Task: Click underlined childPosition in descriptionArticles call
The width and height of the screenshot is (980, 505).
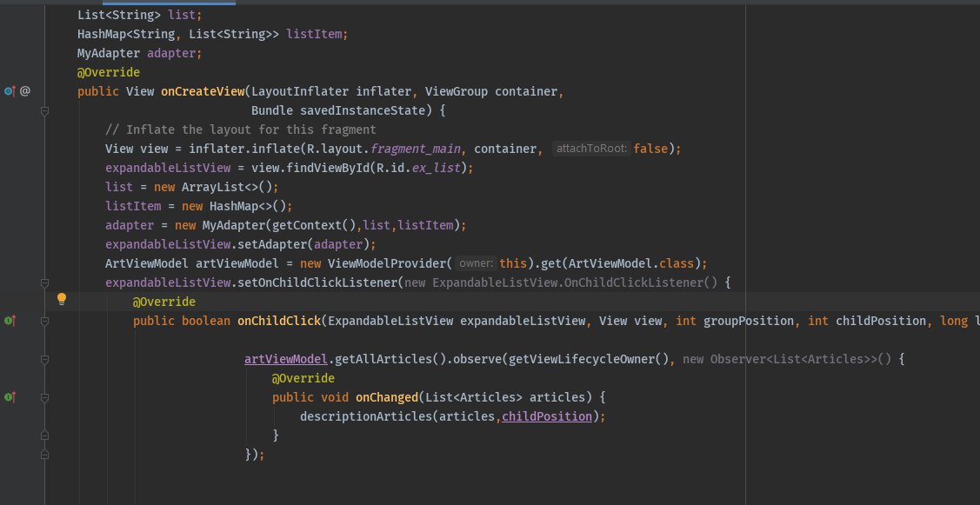Action: pos(547,416)
